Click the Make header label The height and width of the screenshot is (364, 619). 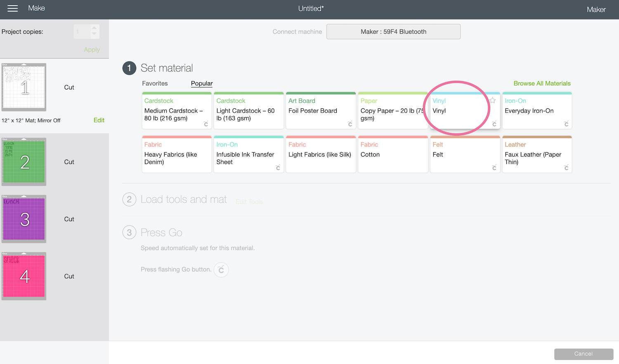click(x=36, y=8)
